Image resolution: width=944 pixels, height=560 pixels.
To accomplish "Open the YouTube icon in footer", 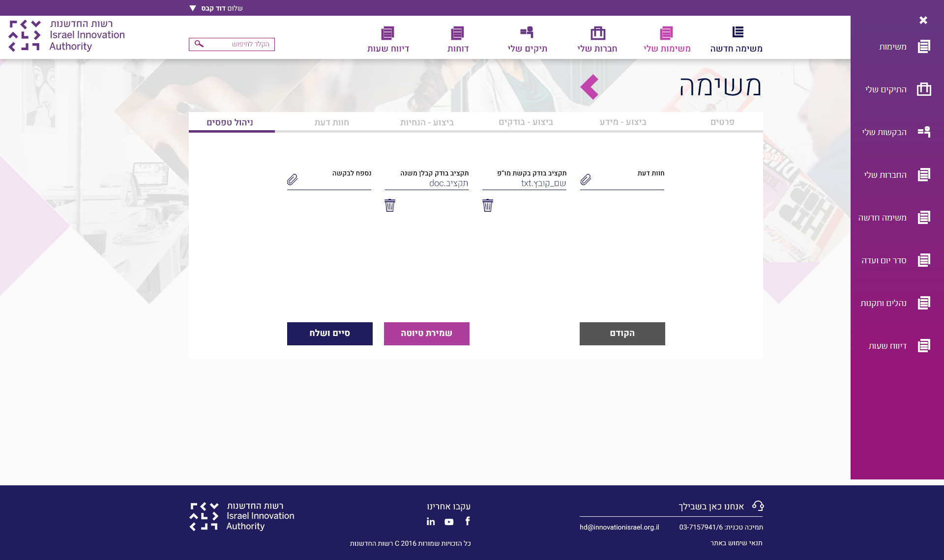I will click(x=449, y=522).
